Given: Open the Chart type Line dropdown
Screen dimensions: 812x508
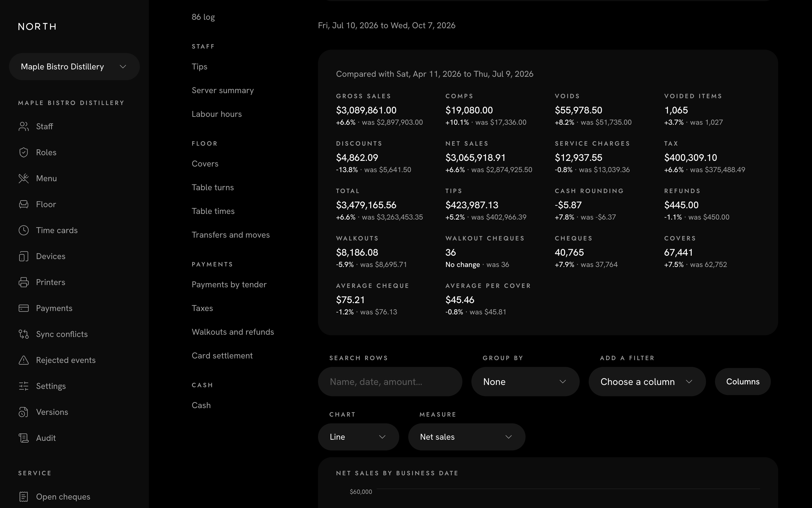Looking at the screenshot, I should coord(358,437).
